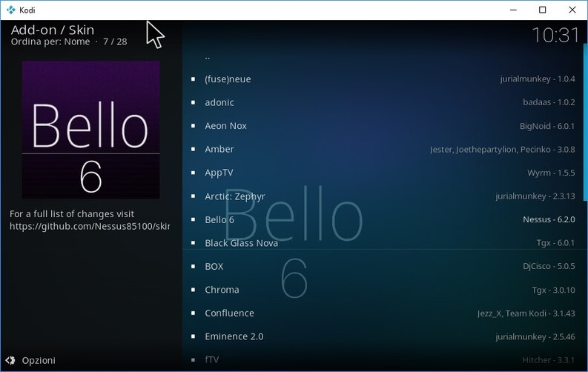This screenshot has width=588, height=372.
Task: Open the Aeon Nox skin entry
Action: coord(383,126)
